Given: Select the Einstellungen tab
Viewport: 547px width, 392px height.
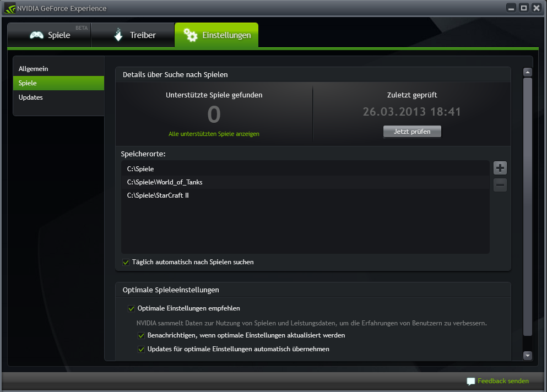Looking at the screenshot, I should 216,35.
